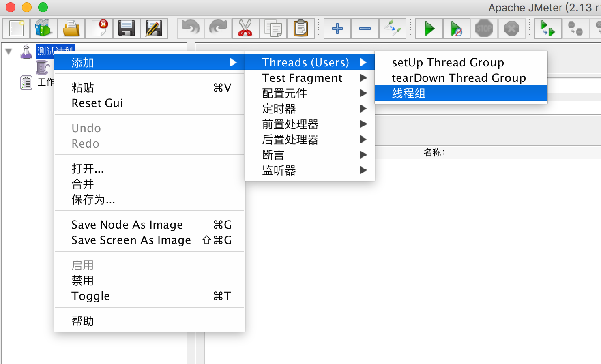The width and height of the screenshot is (601, 364).
Task: Click the New test plan icon
Action: tap(16, 29)
